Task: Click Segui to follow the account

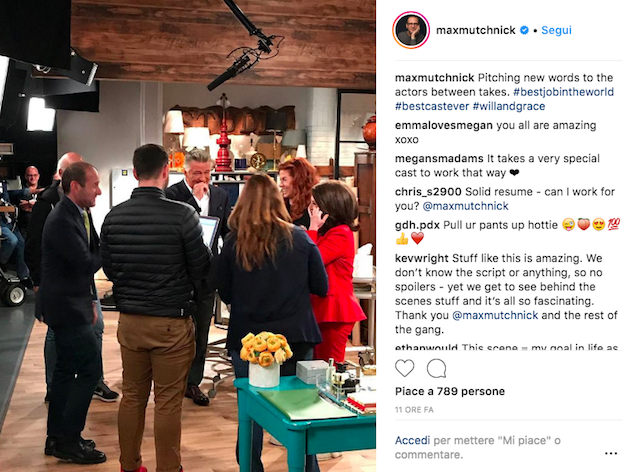Action: click(x=556, y=30)
